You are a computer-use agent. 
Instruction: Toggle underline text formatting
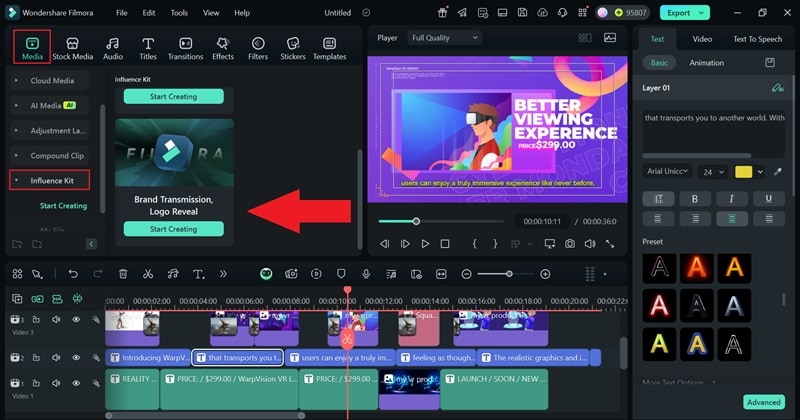point(768,199)
